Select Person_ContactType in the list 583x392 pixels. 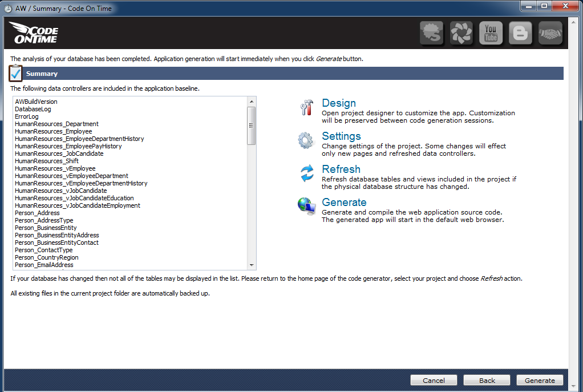tap(44, 250)
